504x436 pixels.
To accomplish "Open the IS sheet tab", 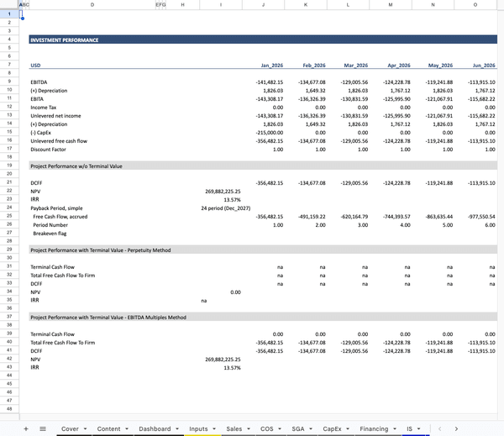I will point(409,428).
